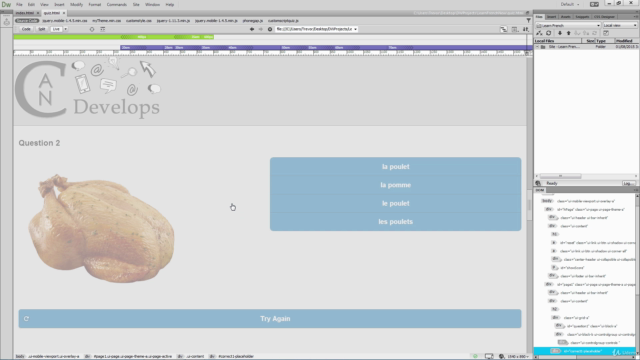Click the browser Back arrow in document toolbar

coord(252,29)
